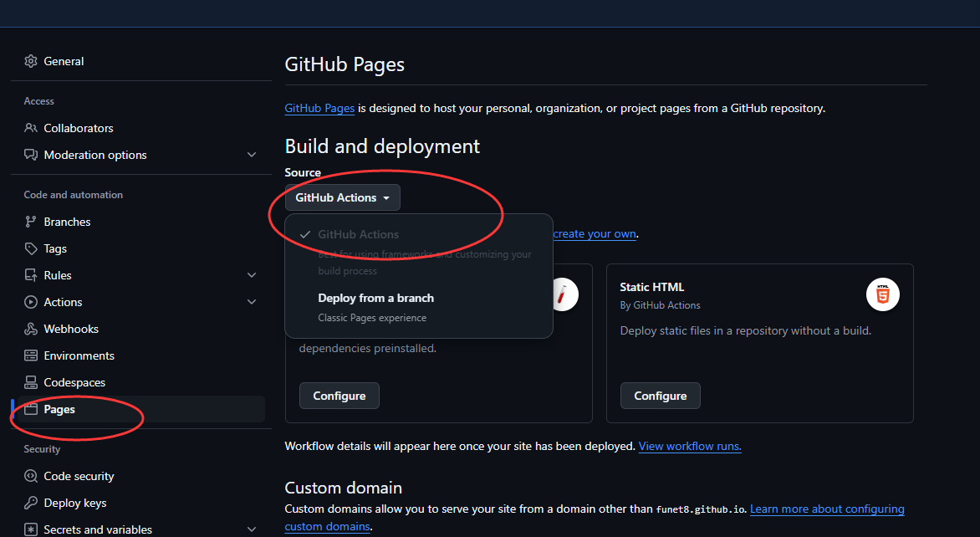Select the checked GitHub Actions source option
The image size is (980, 537).
[358, 235]
